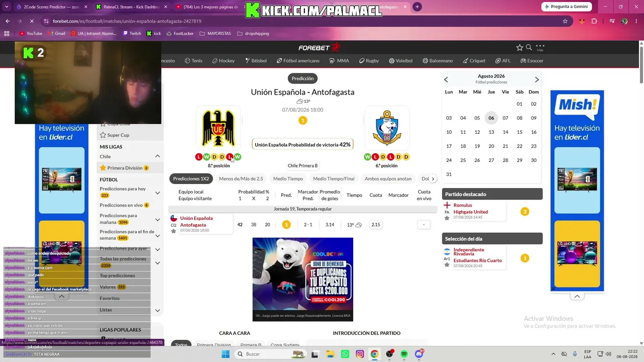This screenshot has width=644, height=362.
Task: Bookmark this page with the address bar star
Action: [x=565, y=21]
